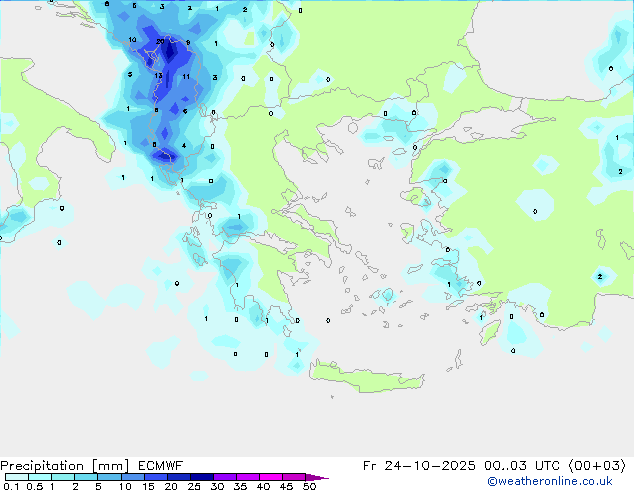
Task: Pick the 0.5–1 mm legend swatch
Action: [x=40, y=477]
